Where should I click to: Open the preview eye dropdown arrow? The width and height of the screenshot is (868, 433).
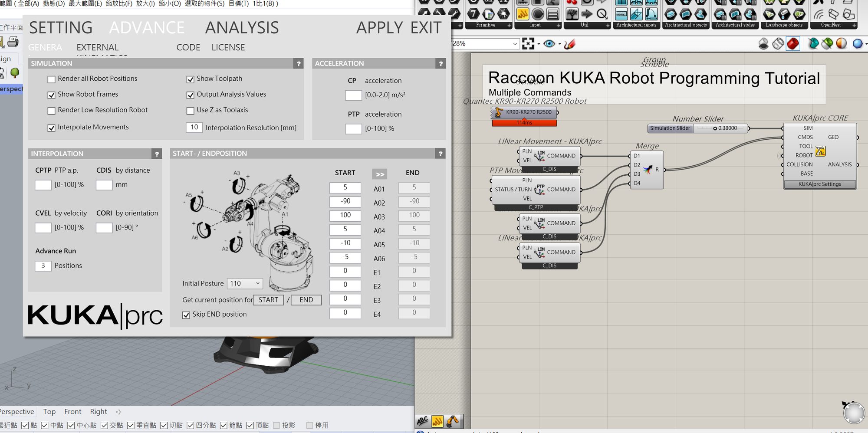pyautogui.click(x=559, y=44)
